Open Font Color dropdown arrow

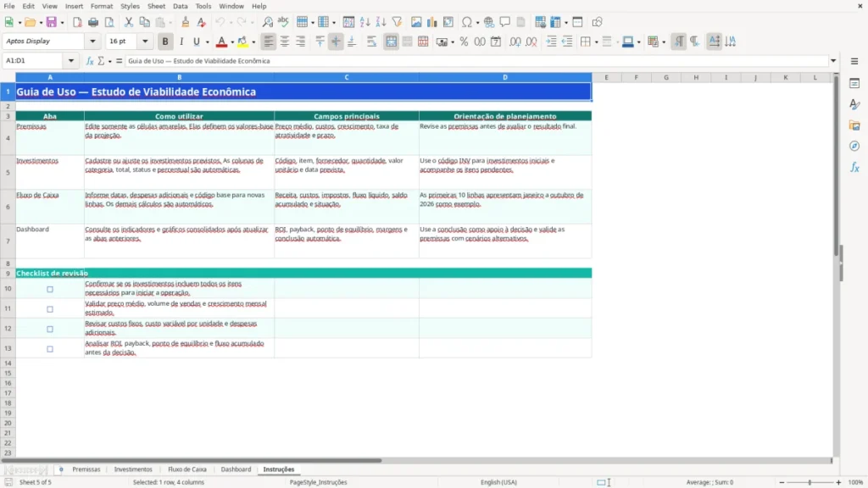pos(232,42)
